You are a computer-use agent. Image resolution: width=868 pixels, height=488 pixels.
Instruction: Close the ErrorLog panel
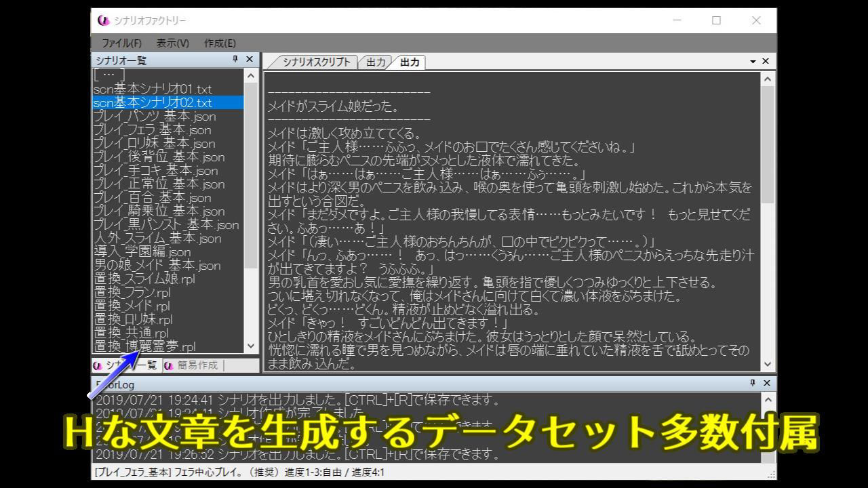(767, 383)
